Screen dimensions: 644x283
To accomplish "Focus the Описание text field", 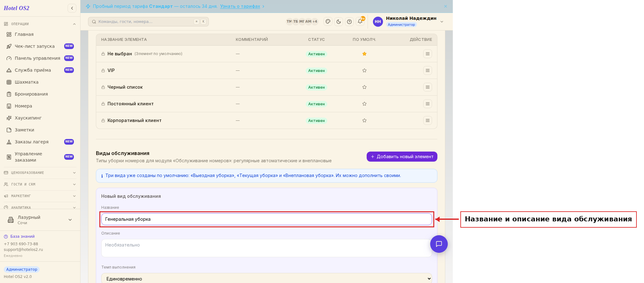I will [x=267, y=248].
